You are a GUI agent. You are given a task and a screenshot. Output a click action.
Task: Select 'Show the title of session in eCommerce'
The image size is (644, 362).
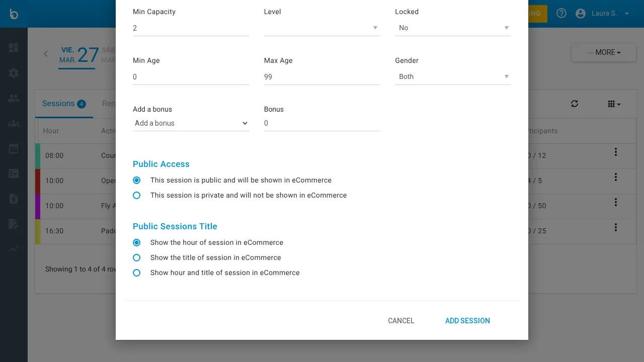tap(136, 257)
